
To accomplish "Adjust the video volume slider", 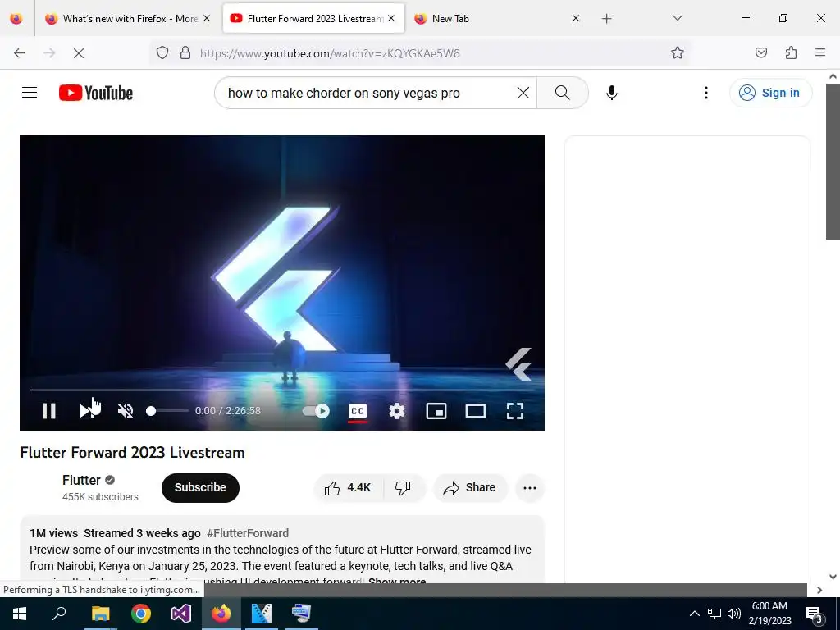I will [x=167, y=411].
